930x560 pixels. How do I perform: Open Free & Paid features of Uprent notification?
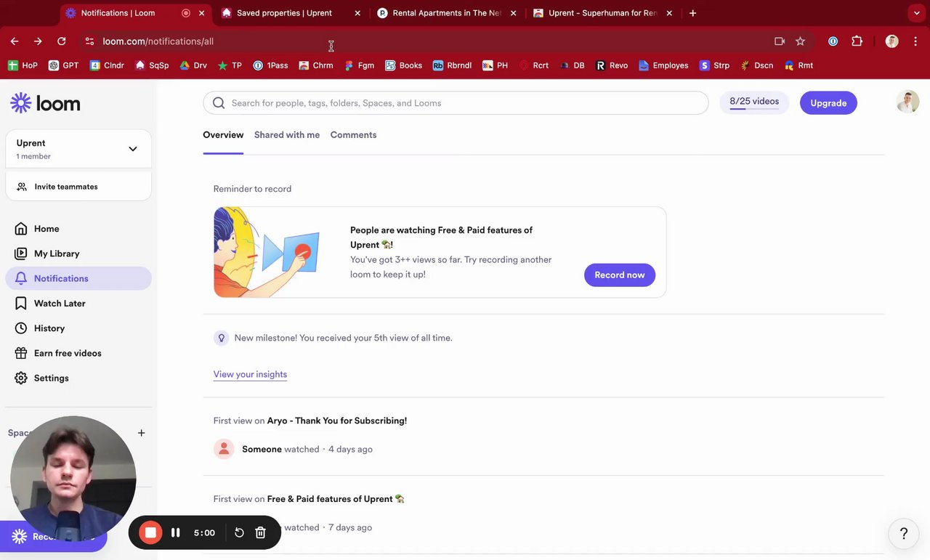[x=336, y=499]
